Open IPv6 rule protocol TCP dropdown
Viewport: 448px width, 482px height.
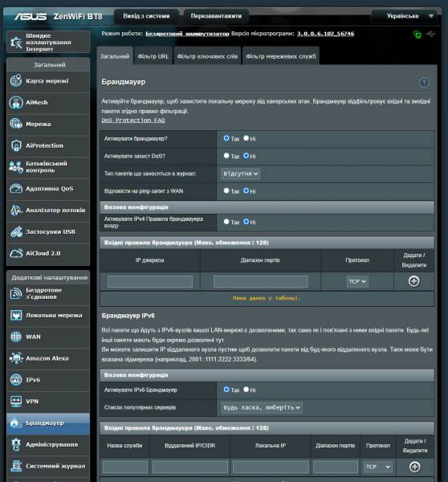click(378, 467)
